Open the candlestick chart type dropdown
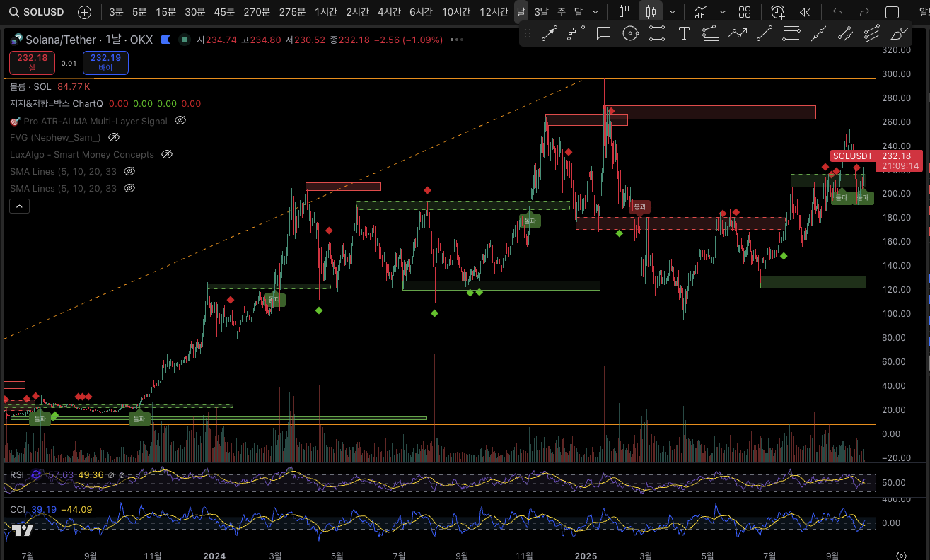The image size is (930, 560). pyautogui.click(x=672, y=12)
